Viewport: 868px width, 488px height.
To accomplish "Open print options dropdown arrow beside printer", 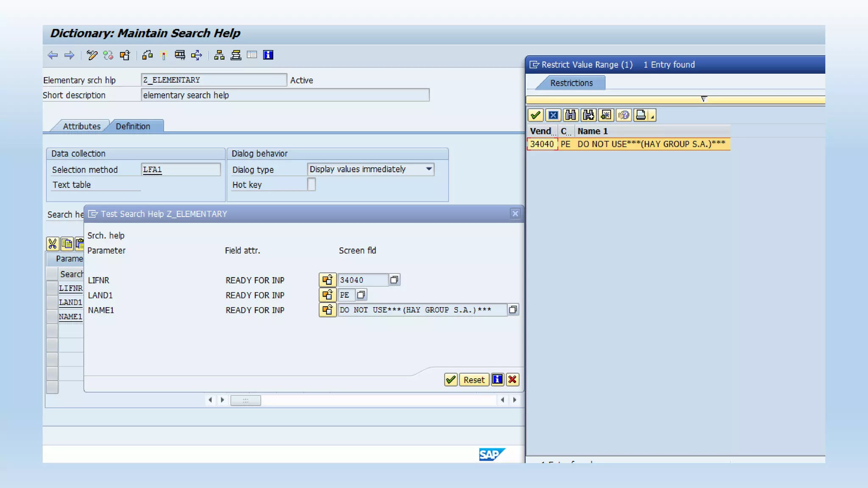I will 653,117.
